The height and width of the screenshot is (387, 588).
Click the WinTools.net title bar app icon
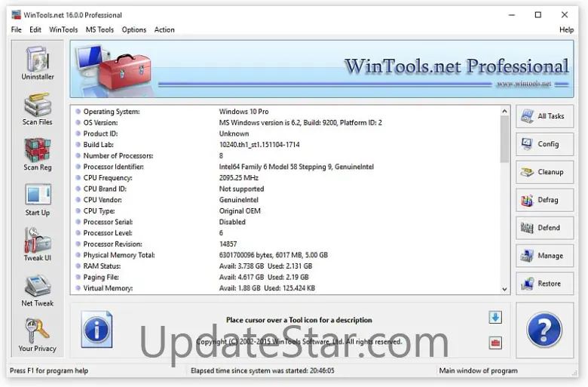[x=16, y=15]
